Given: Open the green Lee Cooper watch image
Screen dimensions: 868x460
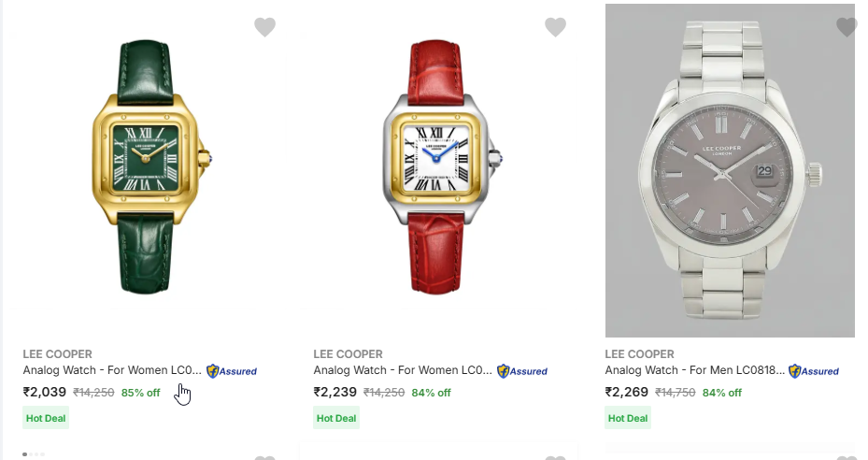Looking at the screenshot, I should (x=149, y=168).
